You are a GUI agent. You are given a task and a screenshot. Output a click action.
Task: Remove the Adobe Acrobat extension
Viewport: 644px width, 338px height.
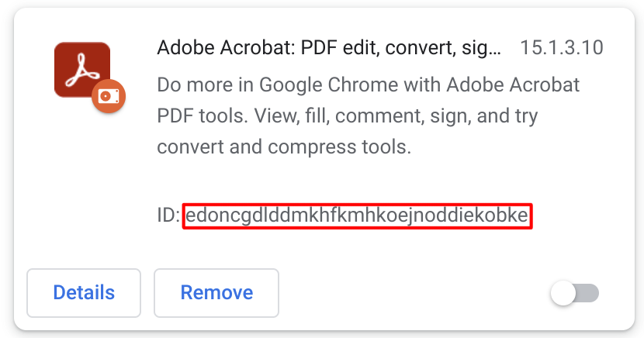[216, 293]
